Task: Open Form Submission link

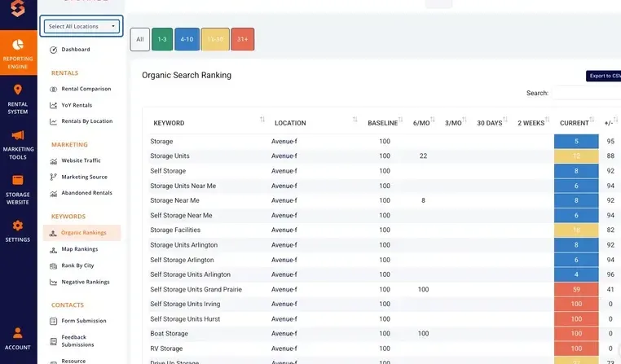Action: (x=84, y=321)
